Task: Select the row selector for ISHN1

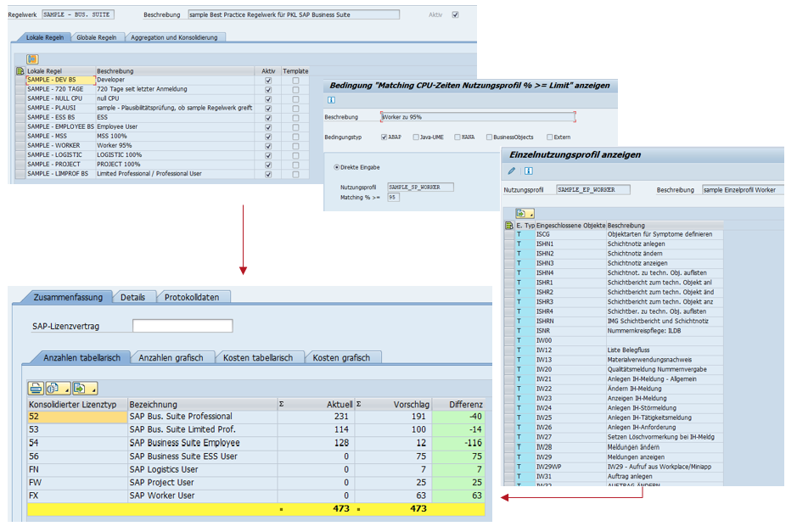Action: coord(509,244)
